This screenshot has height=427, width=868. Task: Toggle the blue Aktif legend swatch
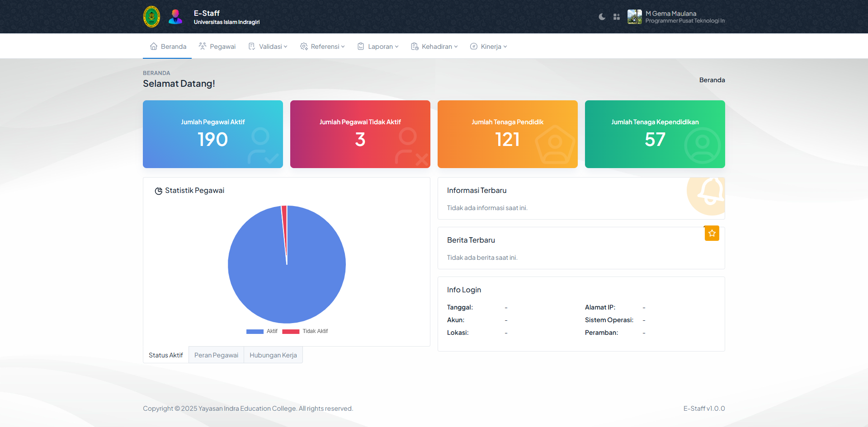click(x=255, y=332)
